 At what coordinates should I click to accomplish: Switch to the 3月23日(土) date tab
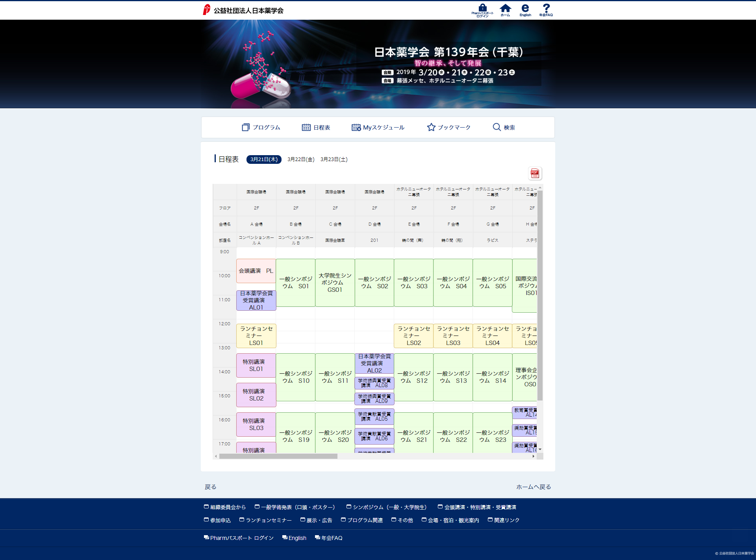coord(334,159)
